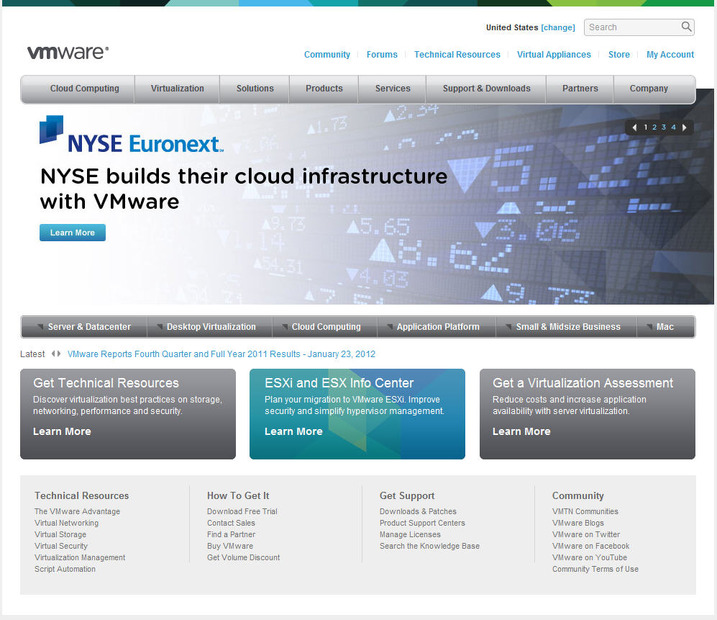Go to previous carousel slide arrow
This screenshot has height=620, width=717.
coord(634,128)
